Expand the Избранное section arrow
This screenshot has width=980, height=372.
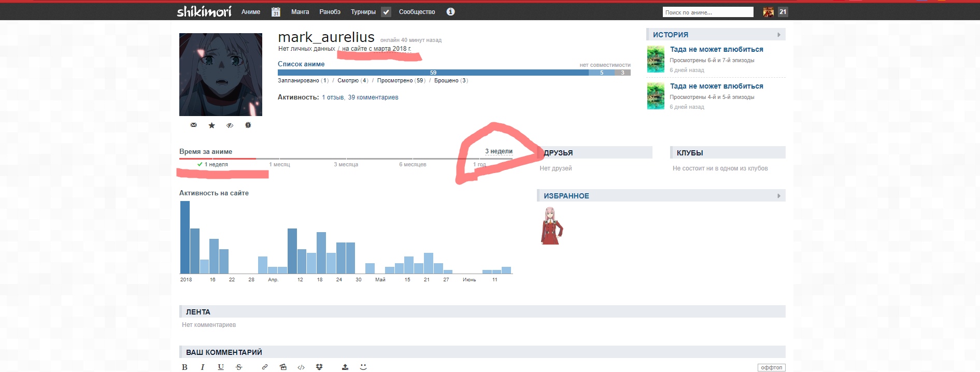tap(778, 196)
